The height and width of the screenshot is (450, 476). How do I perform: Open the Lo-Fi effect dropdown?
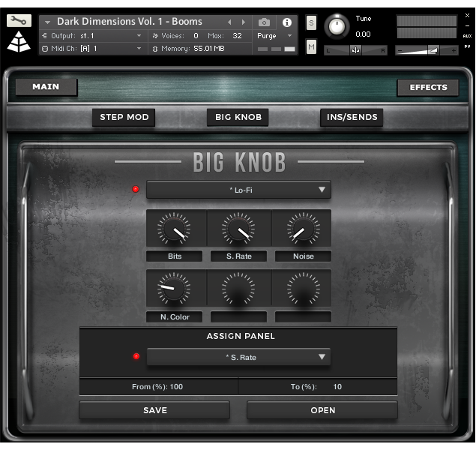(238, 190)
